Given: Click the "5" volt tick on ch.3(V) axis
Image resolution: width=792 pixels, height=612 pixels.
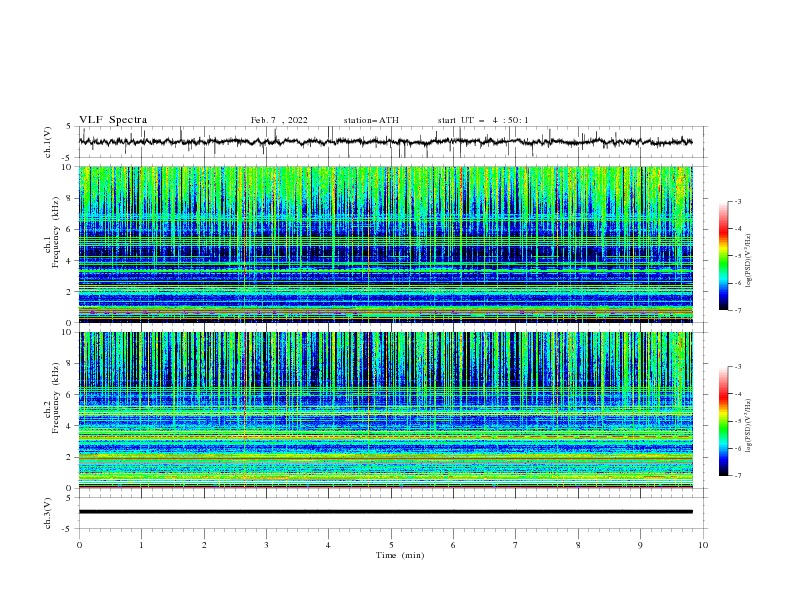Looking at the screenshot, I should point(69,498).
